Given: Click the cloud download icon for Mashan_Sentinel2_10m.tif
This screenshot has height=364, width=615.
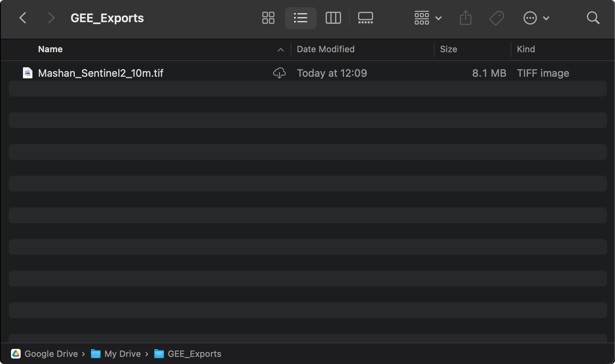Looking at the screenshot, I should (279, 73).
